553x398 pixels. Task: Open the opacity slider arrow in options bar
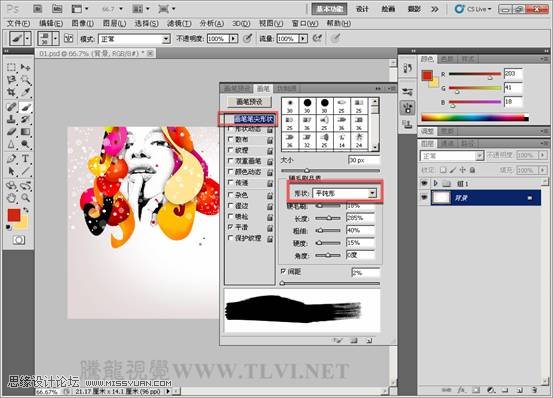pos(233,38)
